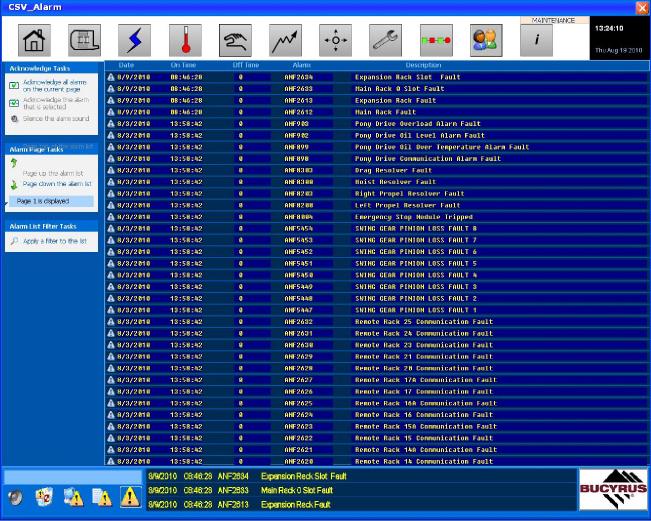651x521 pixels.
Task: Close the CSV_Alarm window
Action: click(x=642, y=8)
